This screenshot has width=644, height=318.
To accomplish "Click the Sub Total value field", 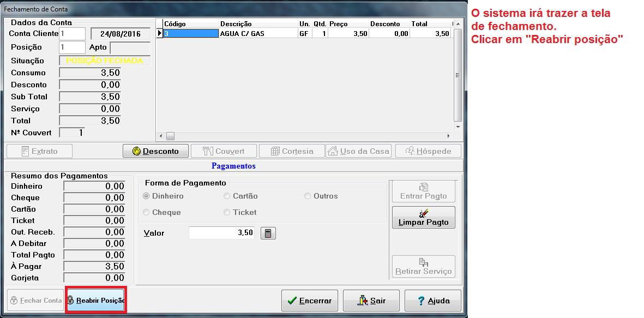I will pos(90,97).
